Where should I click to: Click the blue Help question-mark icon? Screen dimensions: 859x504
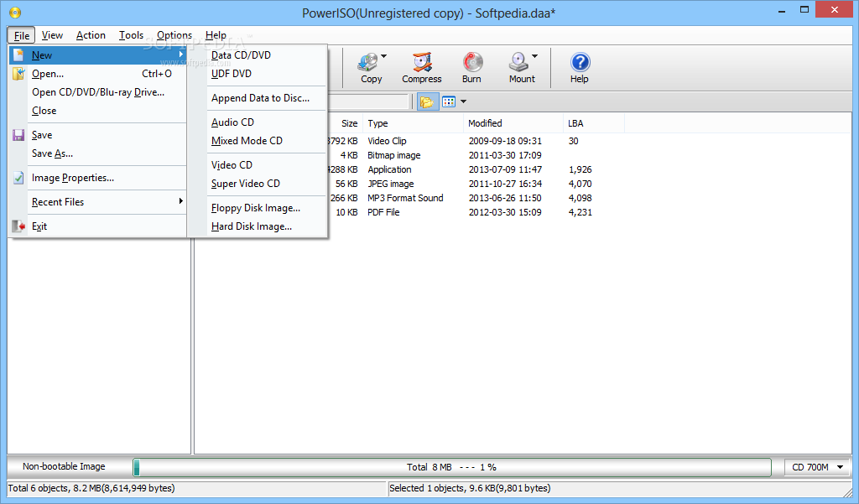pyautogui.click(x=580, y=62)
